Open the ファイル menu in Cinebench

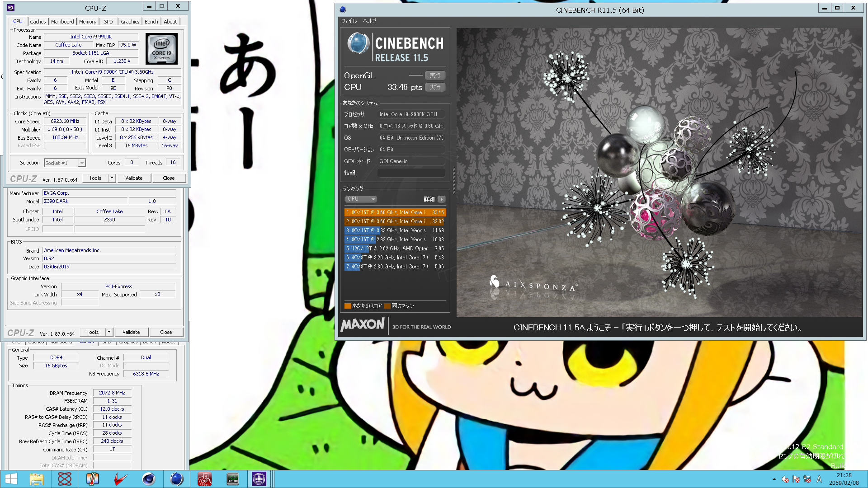coord(349,21)
